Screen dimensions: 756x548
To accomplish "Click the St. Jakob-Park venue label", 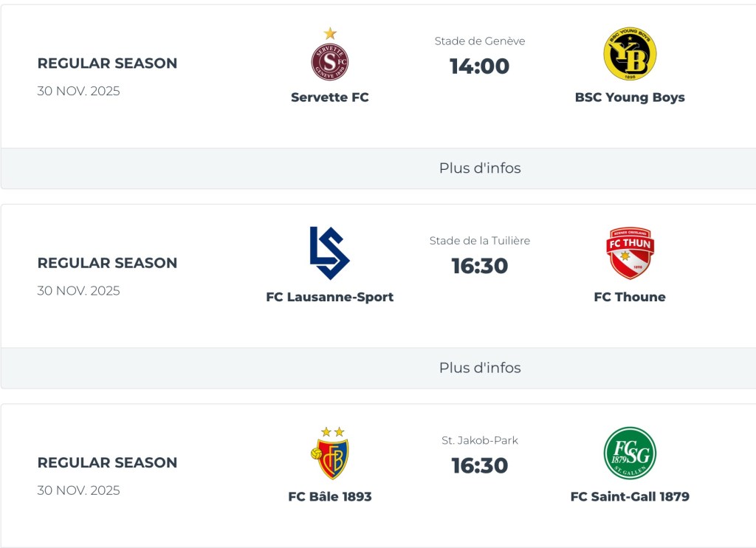I will click(x=480, y=441).
